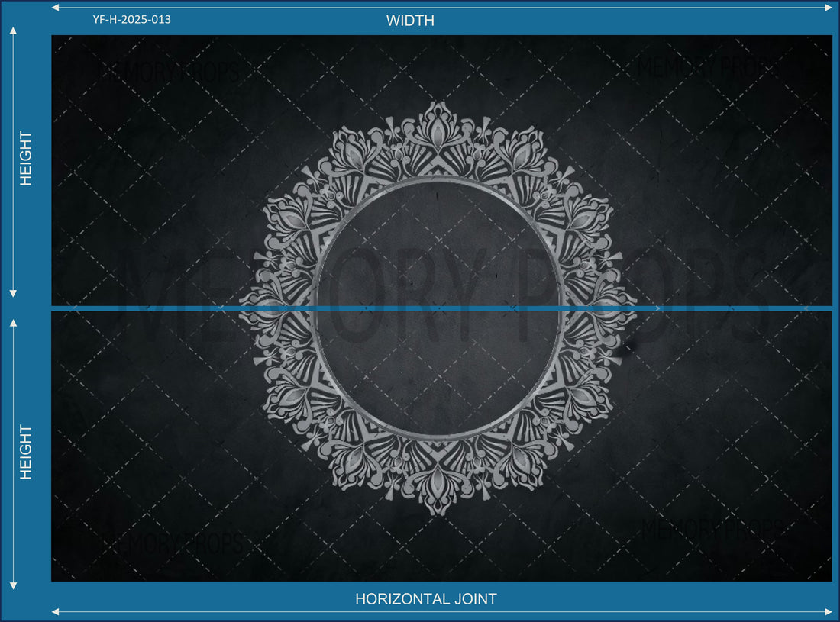
Task: Click the down arrowhead below upper HEIGHT
Action: (x=13, y=294)
